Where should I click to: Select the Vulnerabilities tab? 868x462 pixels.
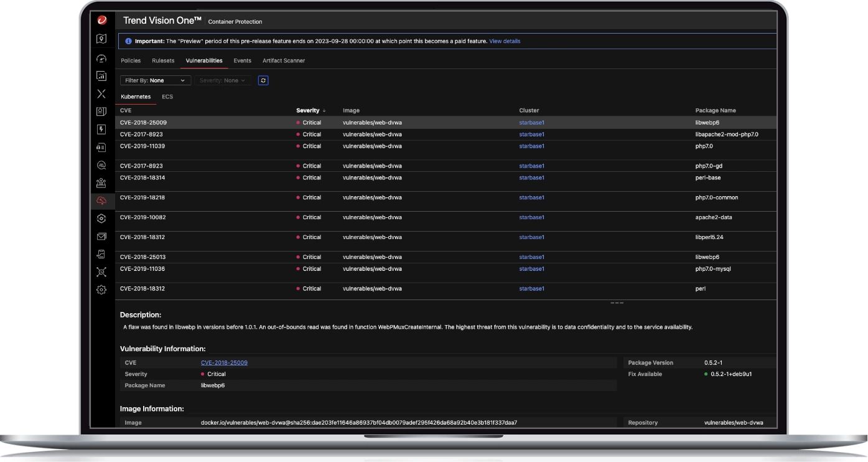204,60
